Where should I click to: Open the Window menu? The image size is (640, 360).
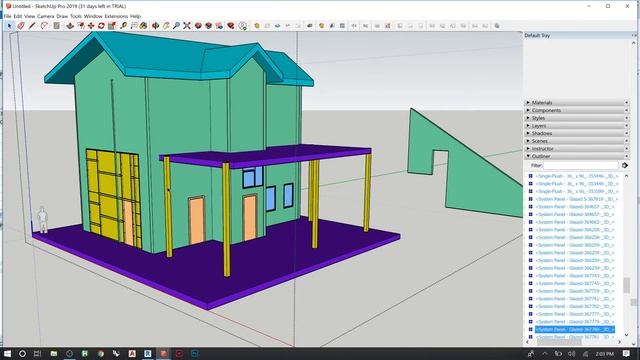[93, 16]
